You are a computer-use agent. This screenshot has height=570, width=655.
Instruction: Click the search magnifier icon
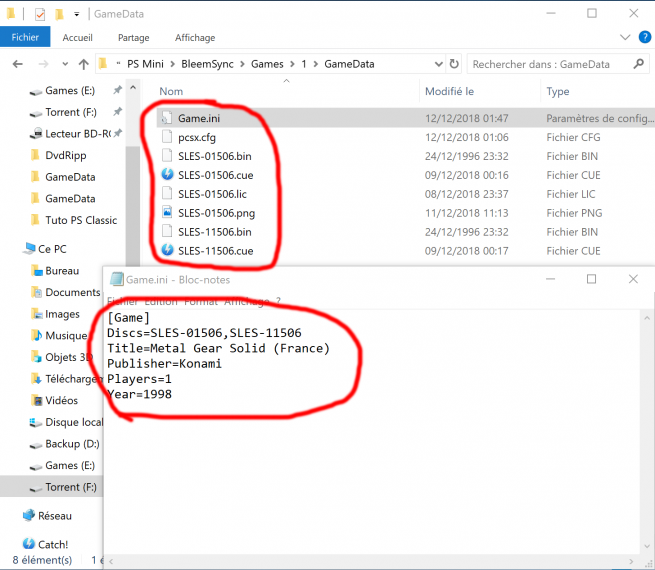pyautogui.click(x=638, y=64)
